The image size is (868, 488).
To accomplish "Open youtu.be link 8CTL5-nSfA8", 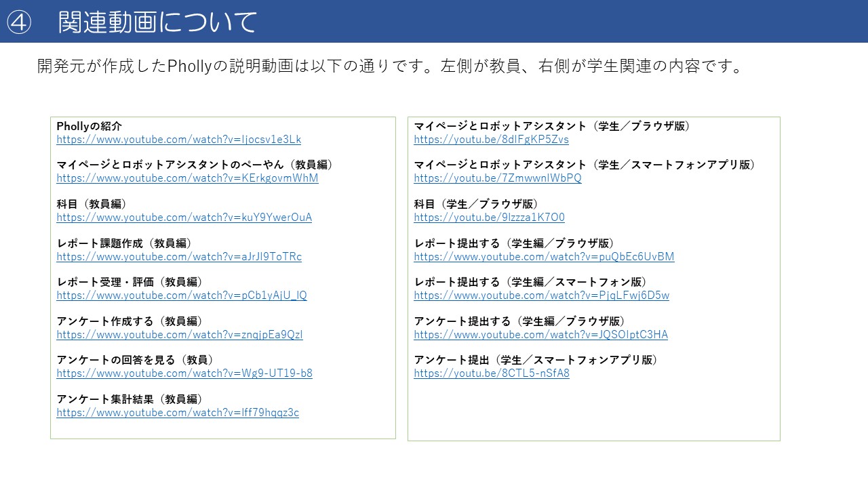I will pos(492,373).
